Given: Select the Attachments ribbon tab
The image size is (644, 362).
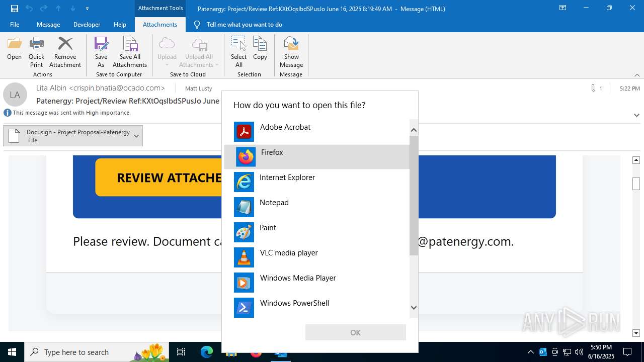Looking at the screenshot, I should click(160, 25).
